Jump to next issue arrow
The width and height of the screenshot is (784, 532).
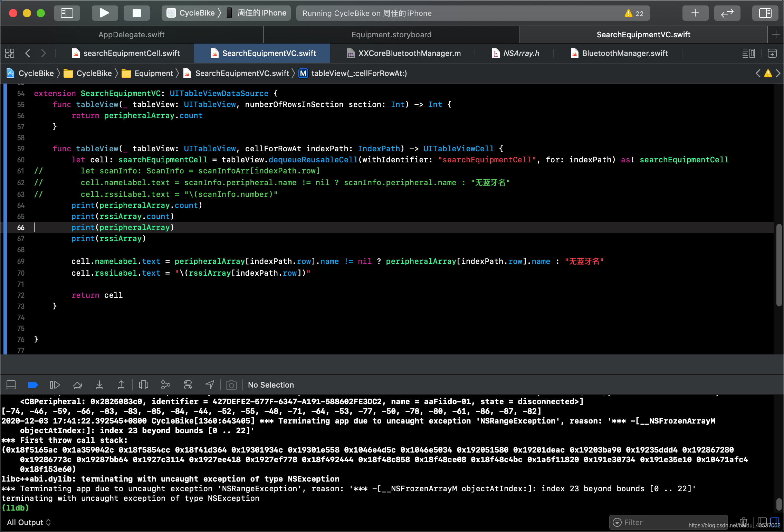(x=778, y=73)
